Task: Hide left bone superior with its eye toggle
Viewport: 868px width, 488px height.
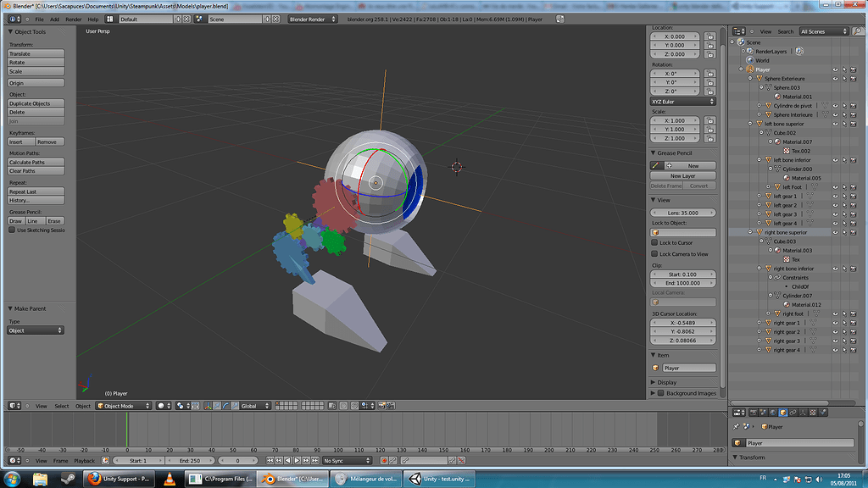Action: click(835, 122)
